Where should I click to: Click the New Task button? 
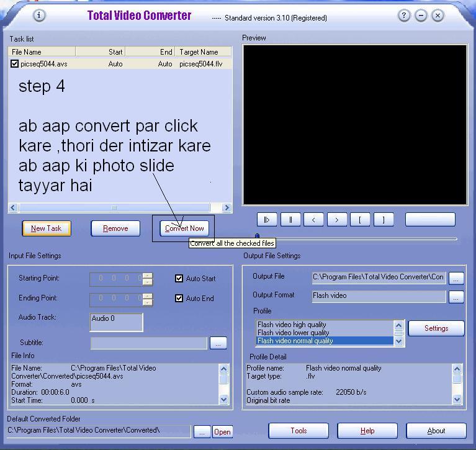click(47, 228)
